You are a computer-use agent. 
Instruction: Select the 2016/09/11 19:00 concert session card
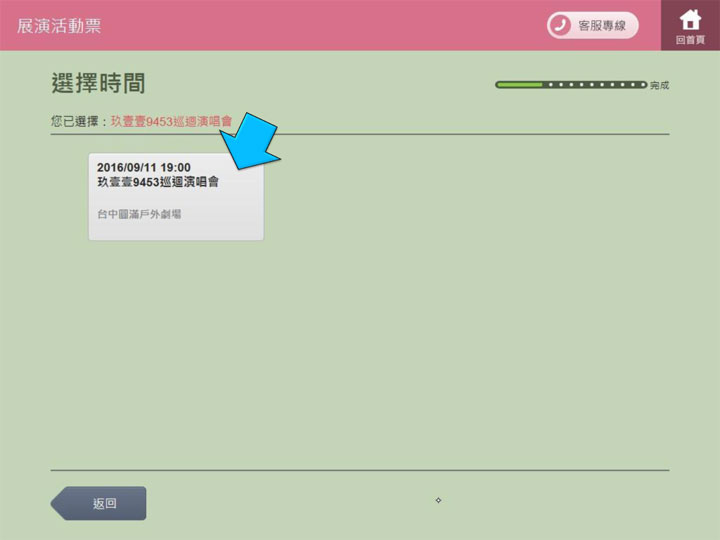tap(176, 197)
